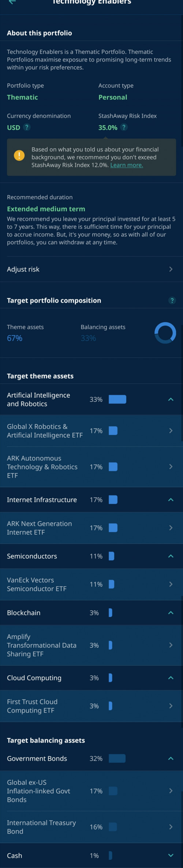Tap the yellow warning exclamation icon
The image size is (183, 868).
[19, 156]
